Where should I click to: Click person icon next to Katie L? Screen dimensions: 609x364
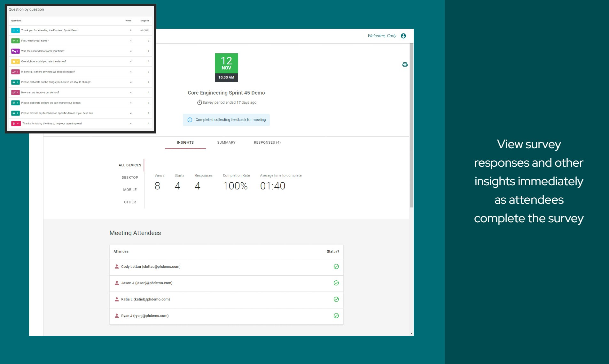(x=117, y=299)
